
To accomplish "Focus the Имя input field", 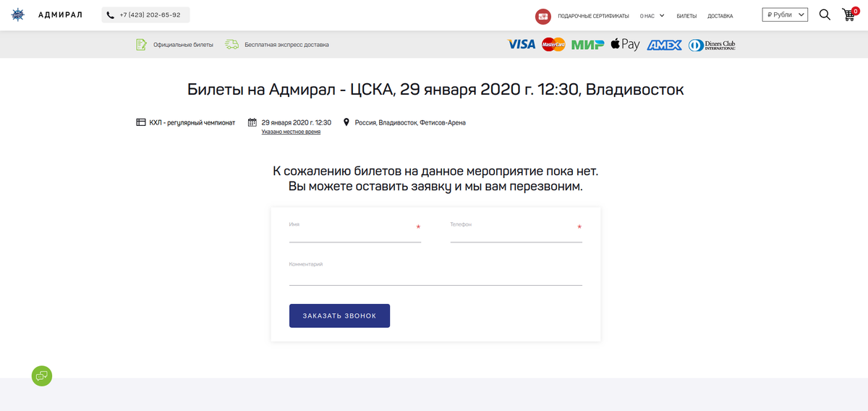I will coord(354,233).
